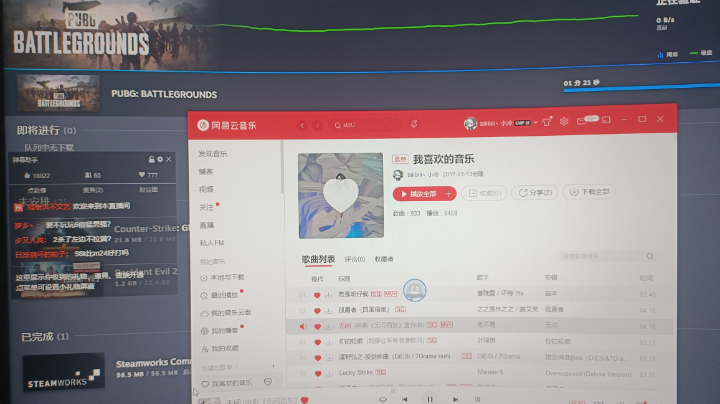720x404 pixels.
Task: Skip to next track
Action: click(x=455, y=399)
